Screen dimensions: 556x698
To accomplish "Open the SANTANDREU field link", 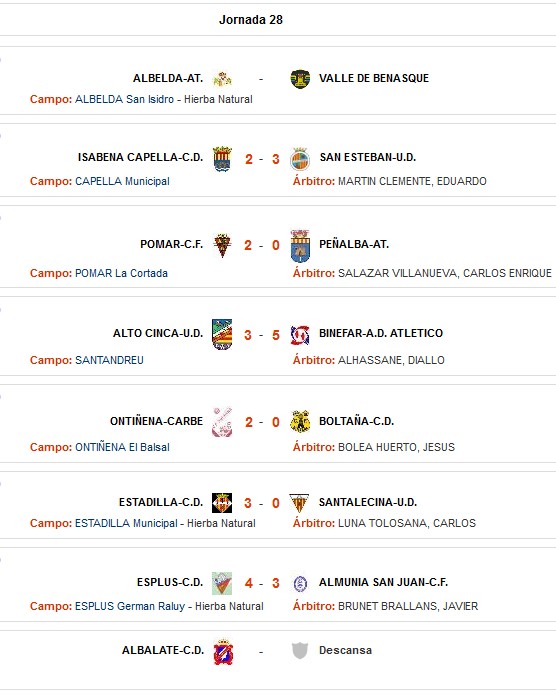I will coord(109,360).
